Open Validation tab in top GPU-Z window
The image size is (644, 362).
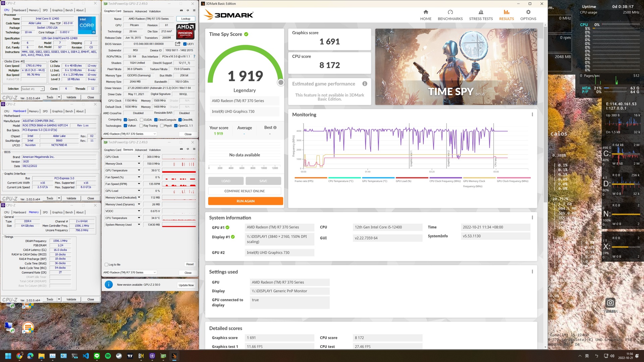(155, 11)
